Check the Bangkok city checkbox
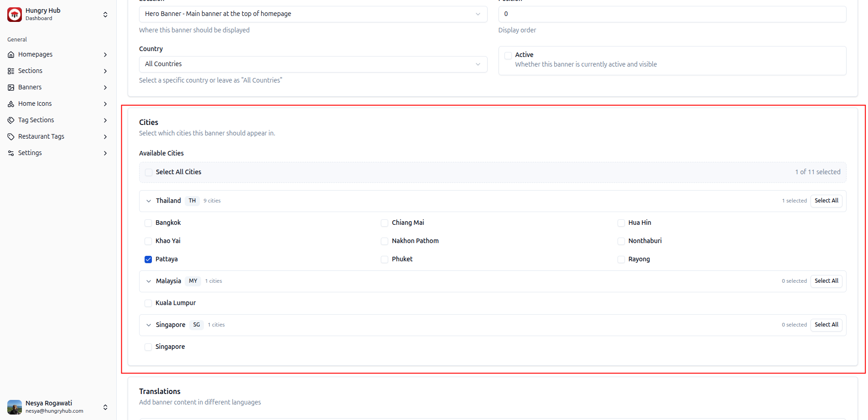The width and height of the screenshot is (868, 420). coord(148,223)
